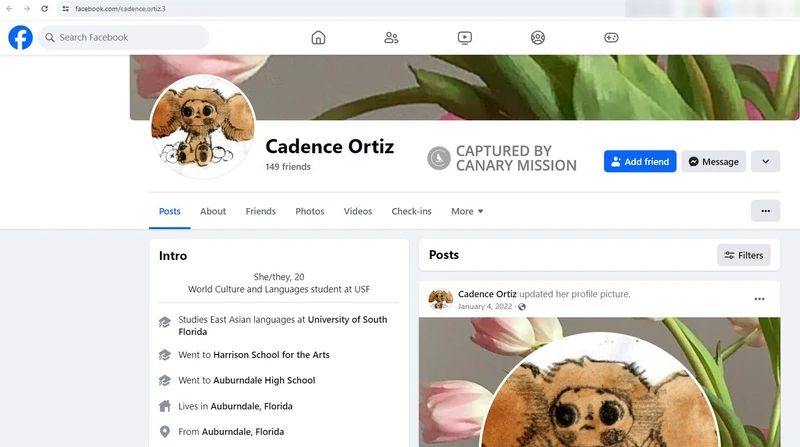Viewport: 800px width, 447px height.
Task: Switch to the Friends tab
Action: pyautogui.click(x=260, y=211)
